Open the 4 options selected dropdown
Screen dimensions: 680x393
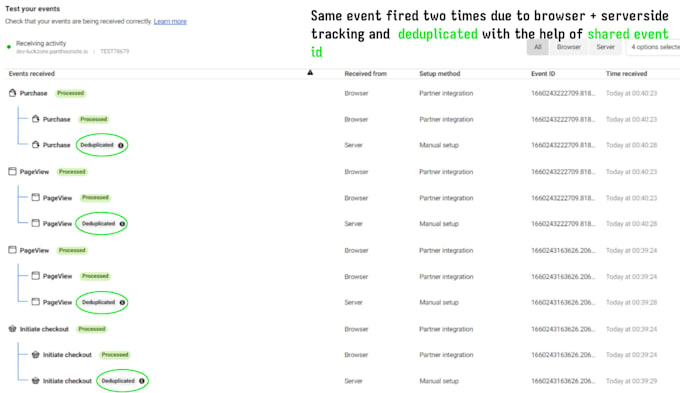pos(653,47)
